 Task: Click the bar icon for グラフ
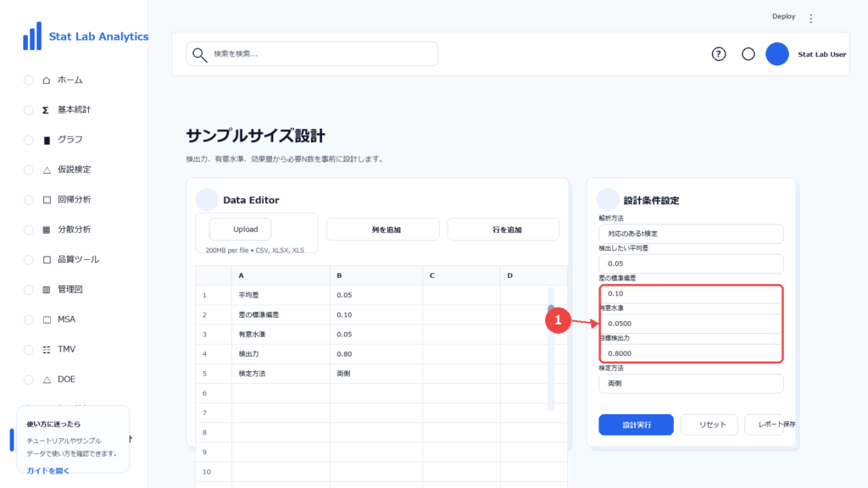pyautogui.click(x=47, y=140)
